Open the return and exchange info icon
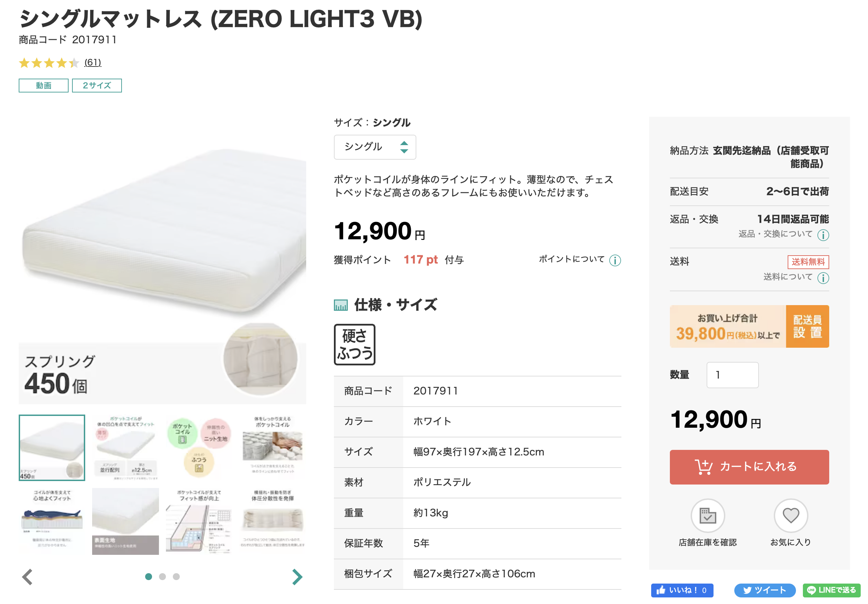Screen dimensions: 868x604 (x=823, y=235)
